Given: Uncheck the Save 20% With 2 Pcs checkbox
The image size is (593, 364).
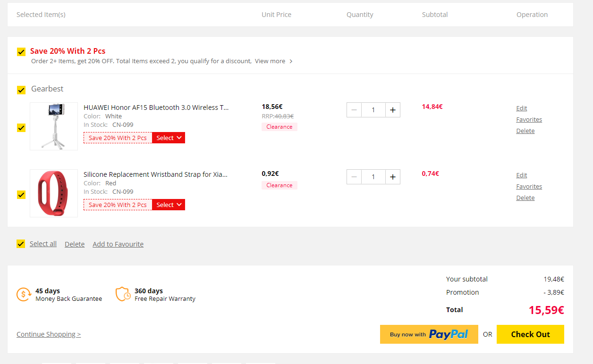Looking at the screenshot, I should 21,52.
